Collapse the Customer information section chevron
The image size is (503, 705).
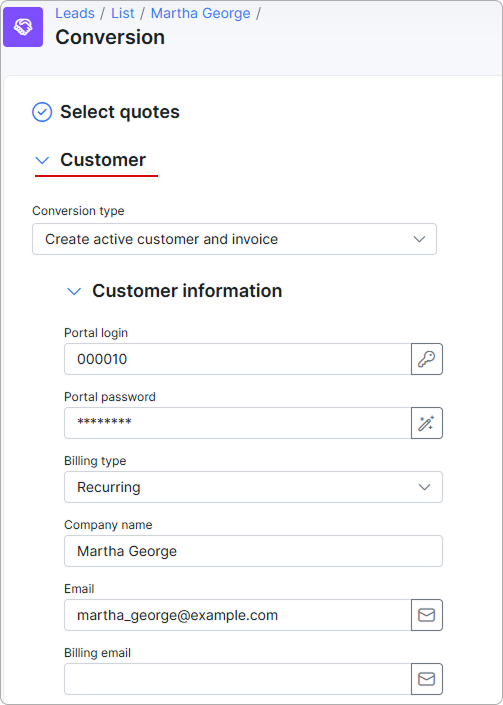(74, 291)
